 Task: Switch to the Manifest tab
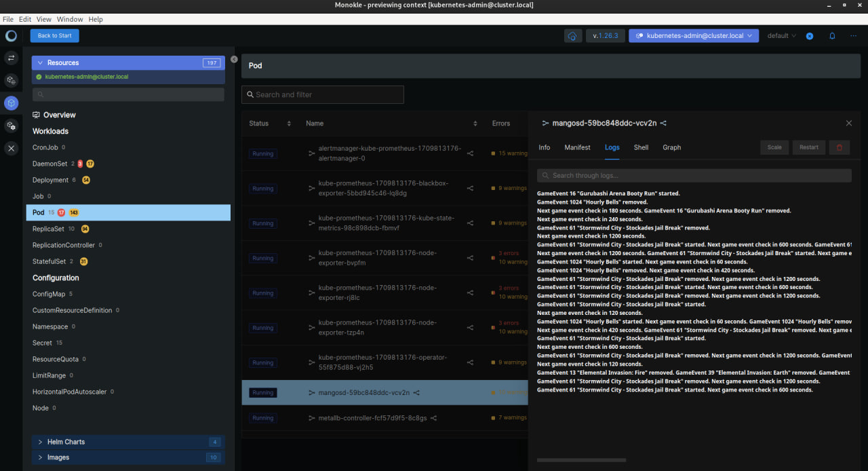point(578,147)
